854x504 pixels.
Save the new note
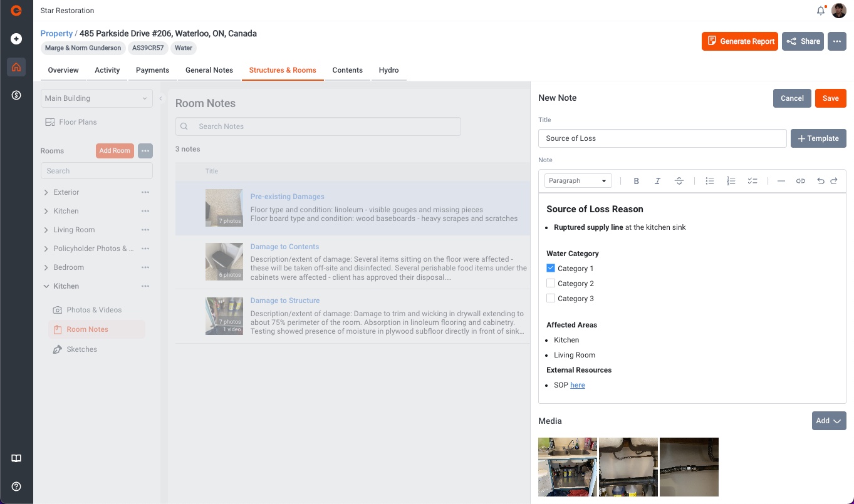click(x=830, y=98)
